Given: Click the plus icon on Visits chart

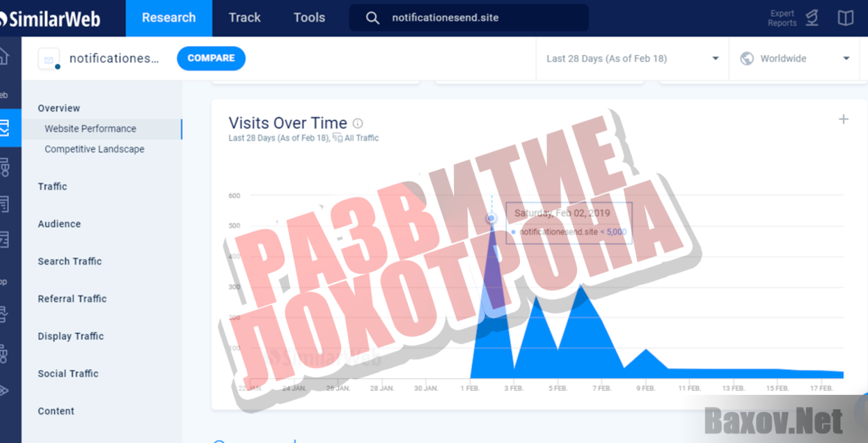Looking at the screenshot, I should click(844, 119).
